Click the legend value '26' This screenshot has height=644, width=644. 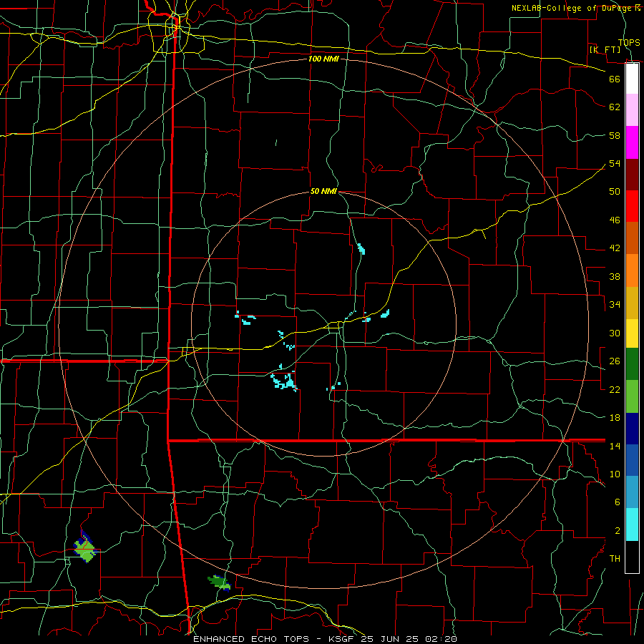(615, 361)
